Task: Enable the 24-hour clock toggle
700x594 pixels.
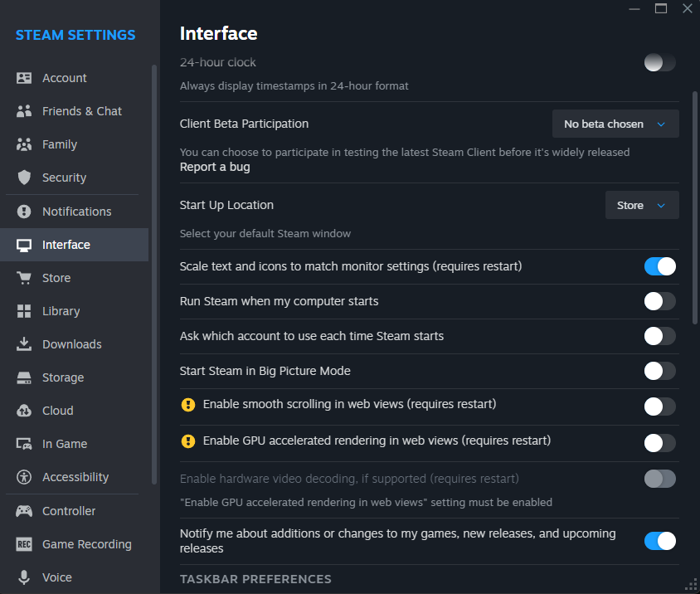Action: (659, 62)
